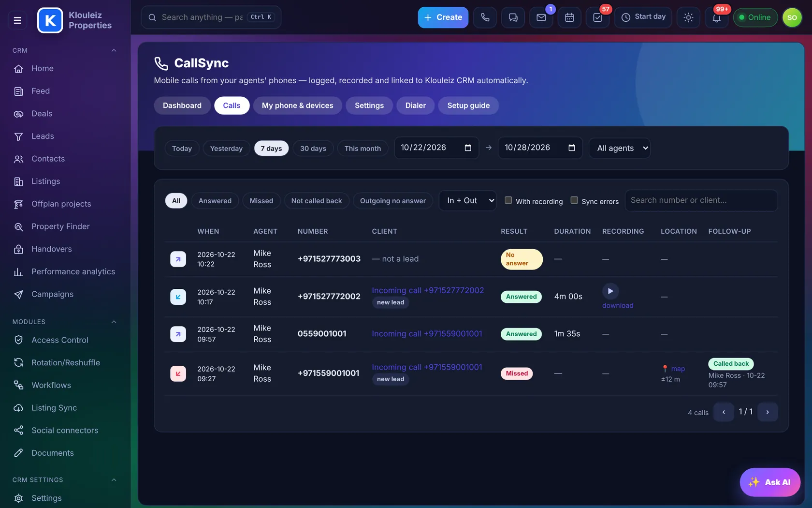812x508 pixels.
Task: Open the phone dialer icon in top bar
Action: 485,17
